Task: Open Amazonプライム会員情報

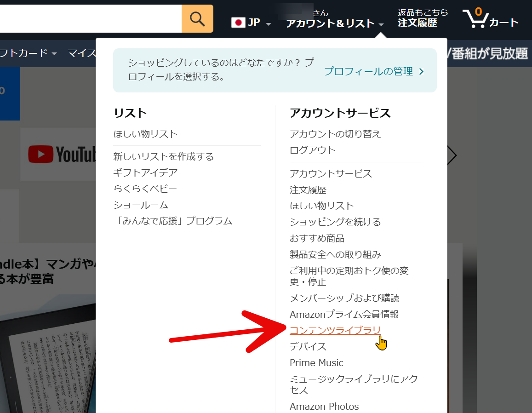Action: [x=344, y=314]
